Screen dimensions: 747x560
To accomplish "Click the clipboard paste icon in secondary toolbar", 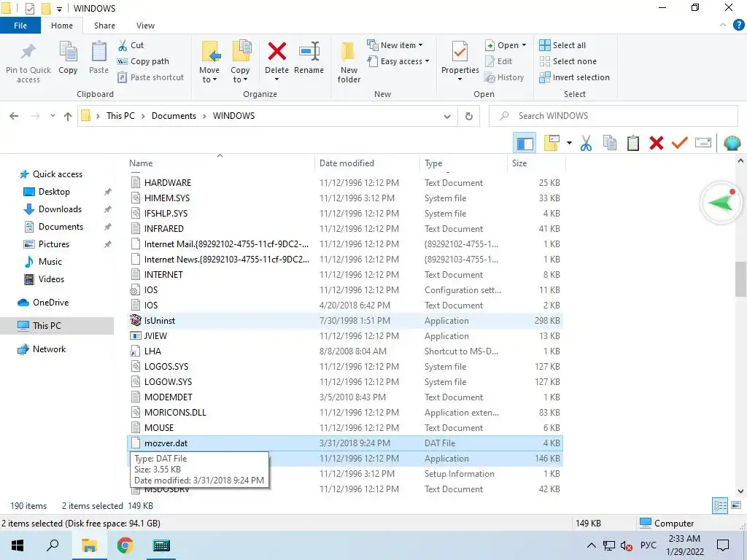I will pyautogui.click(x=633, y=143).
